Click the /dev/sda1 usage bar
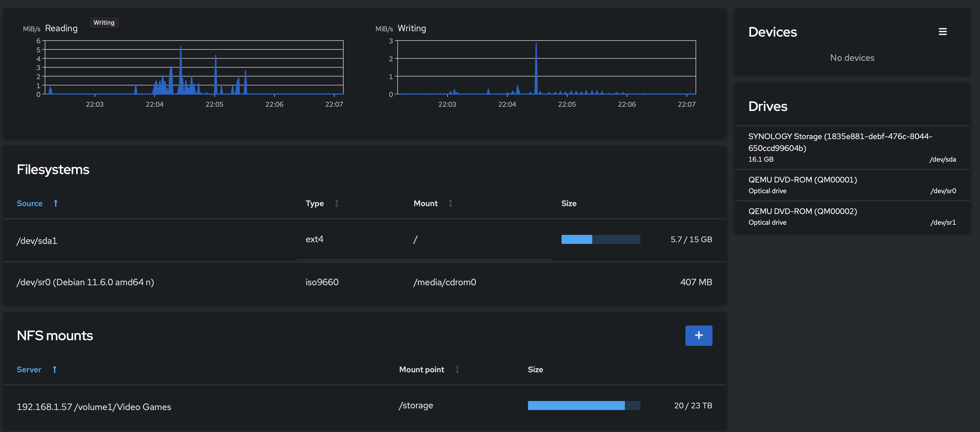 (x=600, y=239)
